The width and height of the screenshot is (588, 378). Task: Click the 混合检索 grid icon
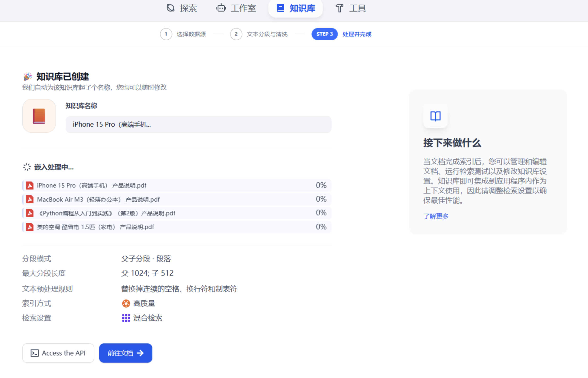click(x=126, y=318)
